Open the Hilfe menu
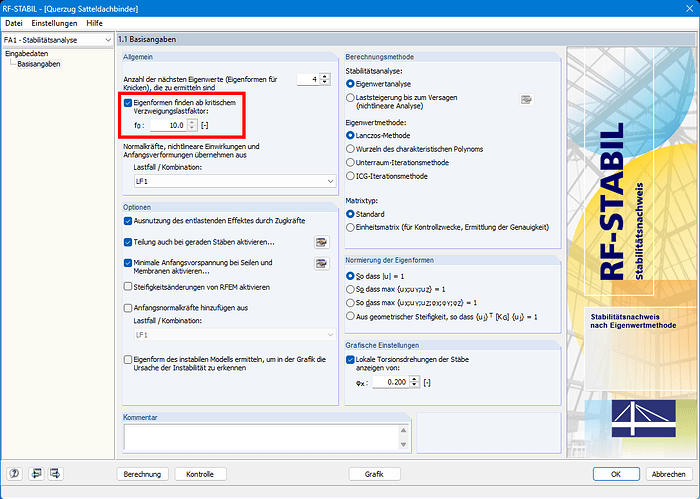The width and height of the screenshot is (700, 499). pyautogui.click(x=95, y=23)
